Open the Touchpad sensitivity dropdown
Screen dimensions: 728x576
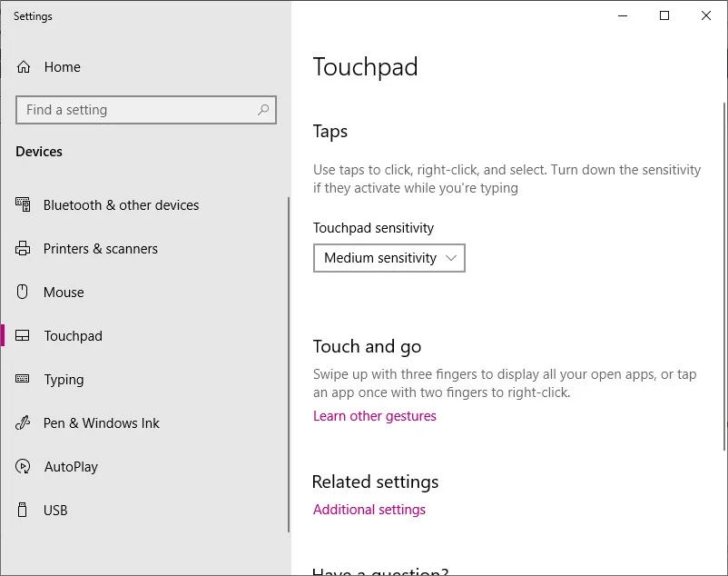tap(389, 258)
